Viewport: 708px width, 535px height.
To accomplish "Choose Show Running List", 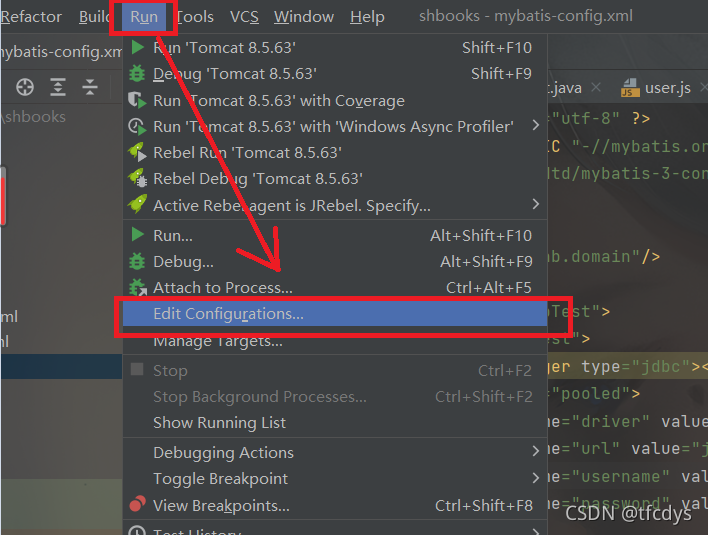I will [x=335, y=423].
